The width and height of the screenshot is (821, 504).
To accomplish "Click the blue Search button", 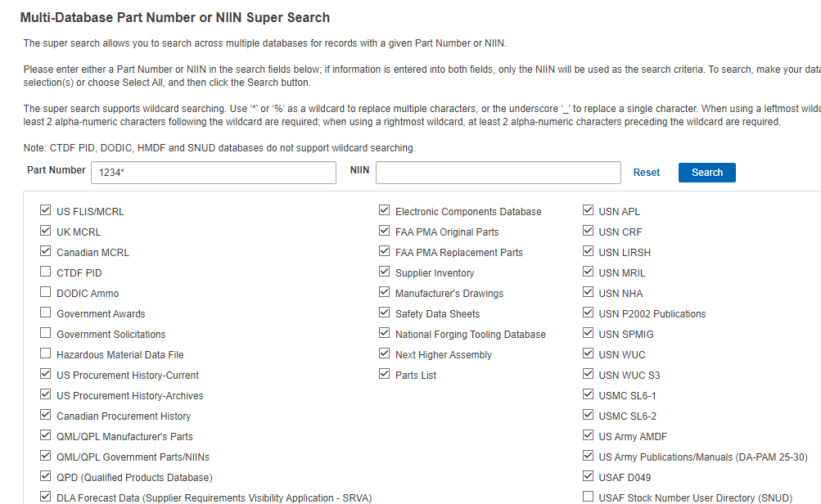I will pos(706,173).
